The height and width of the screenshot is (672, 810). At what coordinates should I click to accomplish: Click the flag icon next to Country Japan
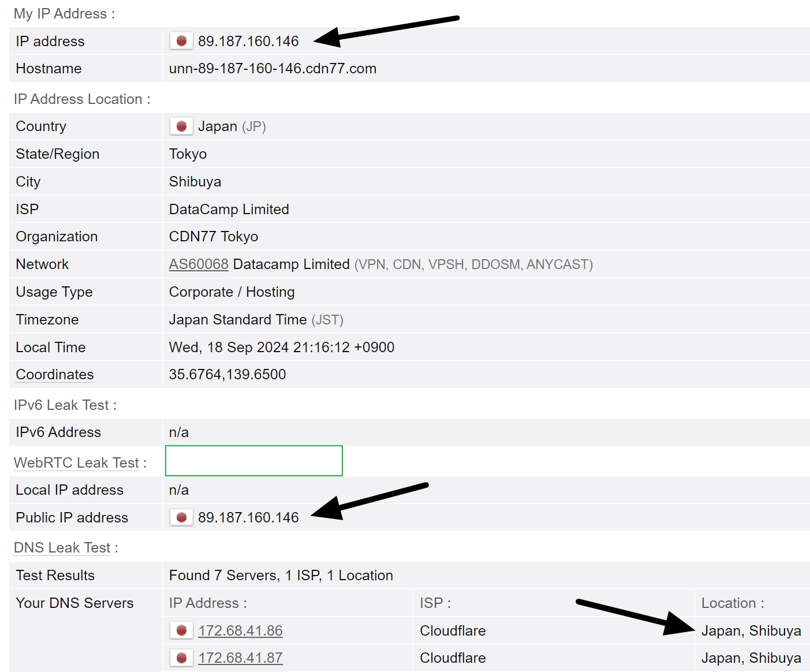click(x=181, y=126)
